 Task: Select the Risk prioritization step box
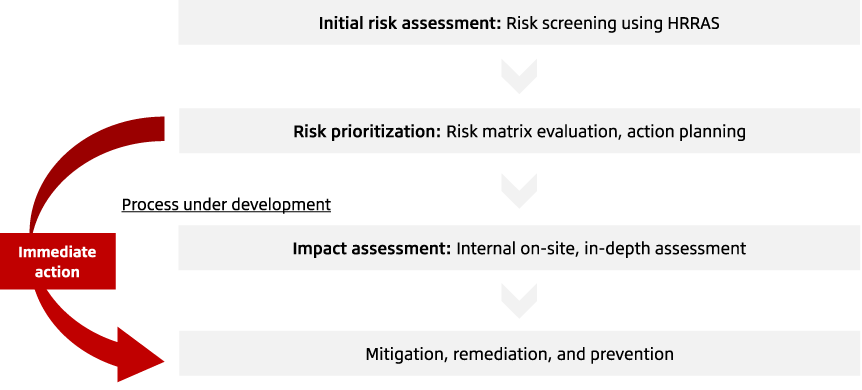click(x=520, y=131)
